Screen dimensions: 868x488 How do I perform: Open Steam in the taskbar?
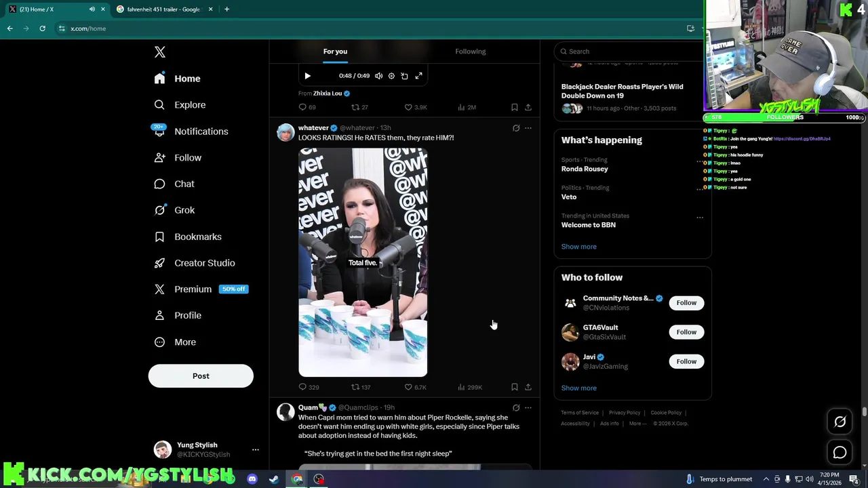pyautogui.click(x=274, y=479)
